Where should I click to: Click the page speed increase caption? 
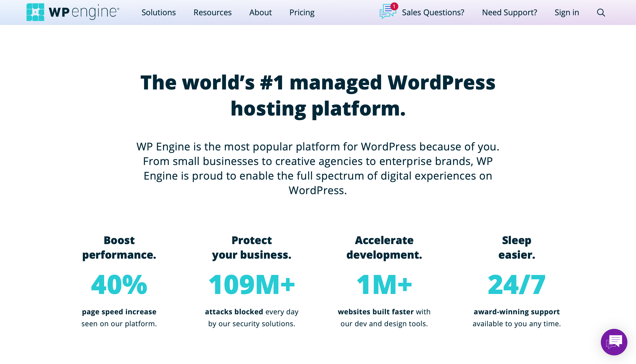pyautogui.click(x=119, y=317)
